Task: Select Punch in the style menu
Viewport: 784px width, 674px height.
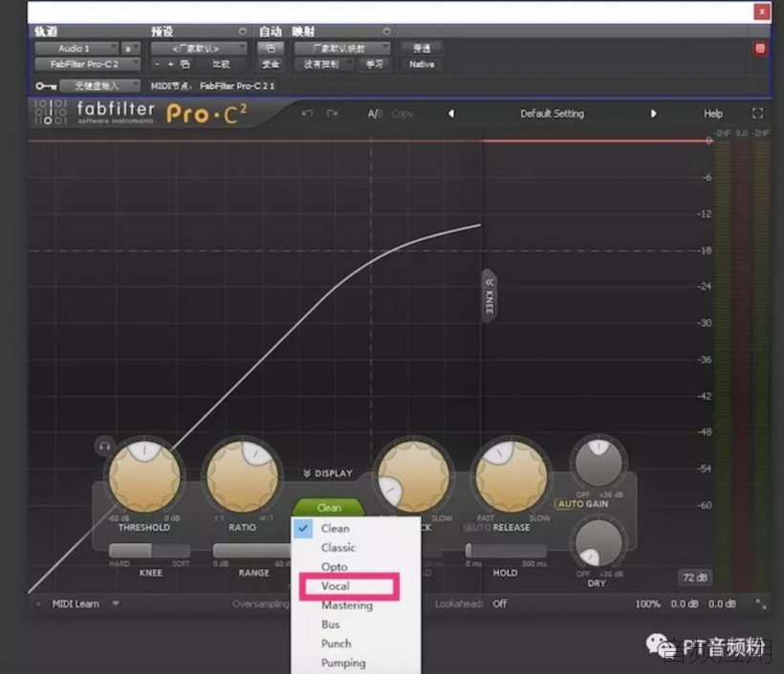Action: coord(355,643)
